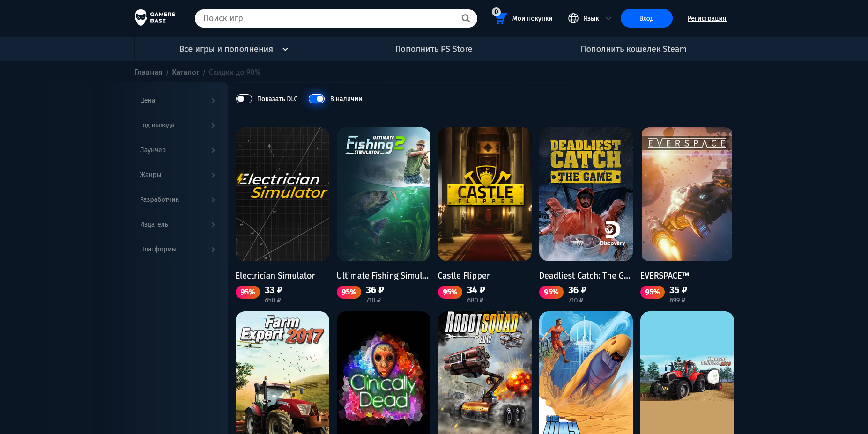Image resolution: width=868 pixels, height=434 pixels.
Task: Open Castle Flipper cover image
Action: pos(485,194)
